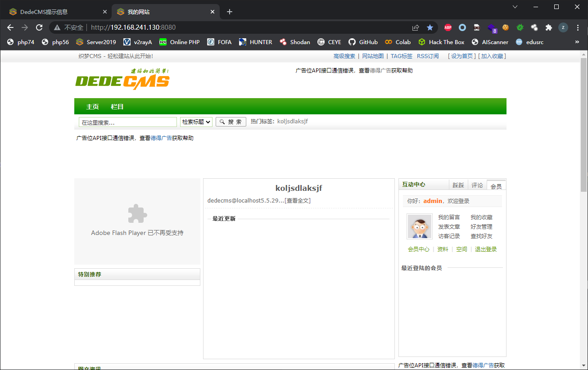This screenshot has width=588, height=370.
Task: Open the Shodan bookmark
Action: pos(295,42)
